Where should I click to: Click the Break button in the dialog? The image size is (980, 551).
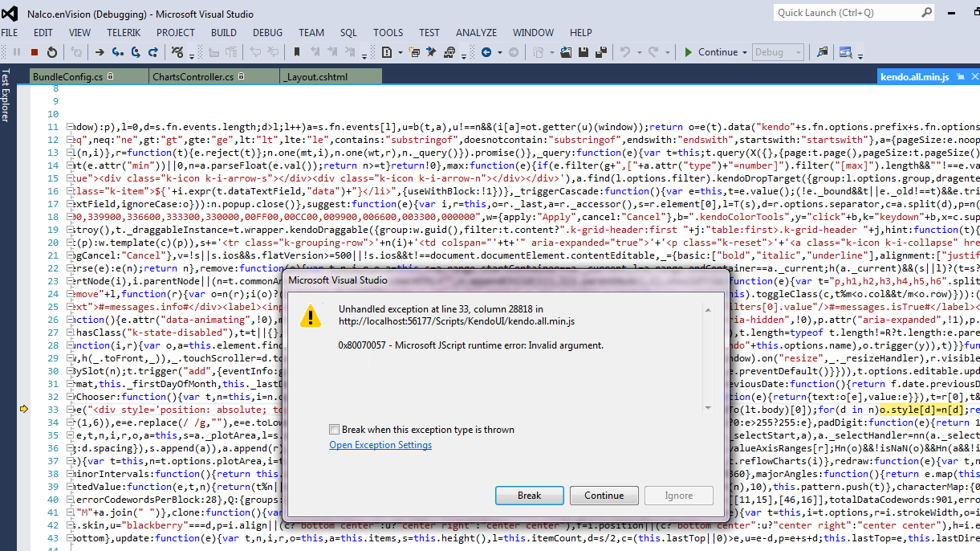point(529,496)
